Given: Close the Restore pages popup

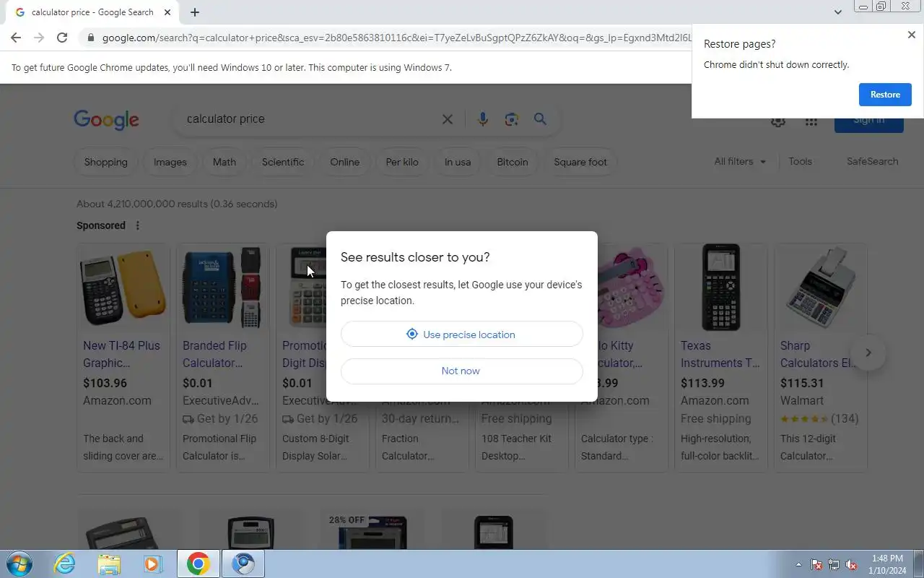Looking at the screenshot, I should point(911,35).
